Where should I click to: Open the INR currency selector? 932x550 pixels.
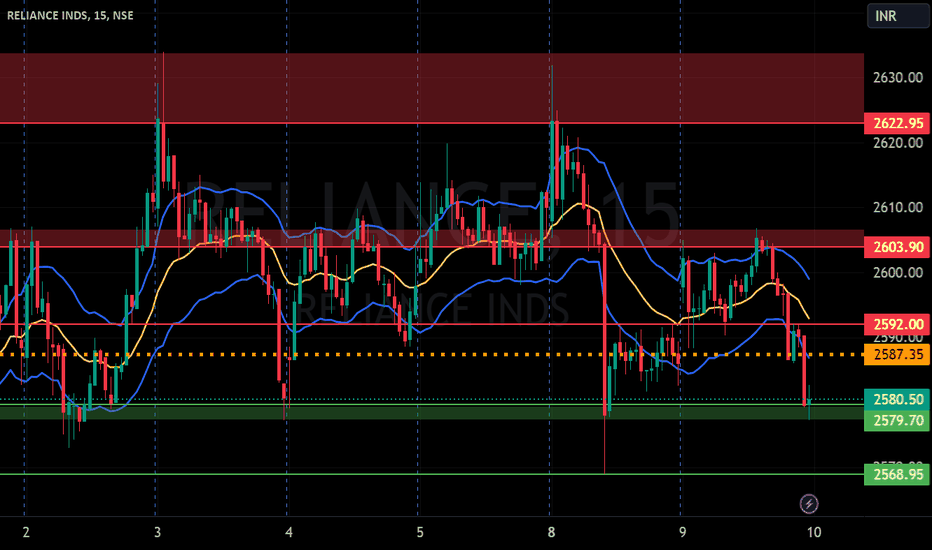(x=898, y=16)
